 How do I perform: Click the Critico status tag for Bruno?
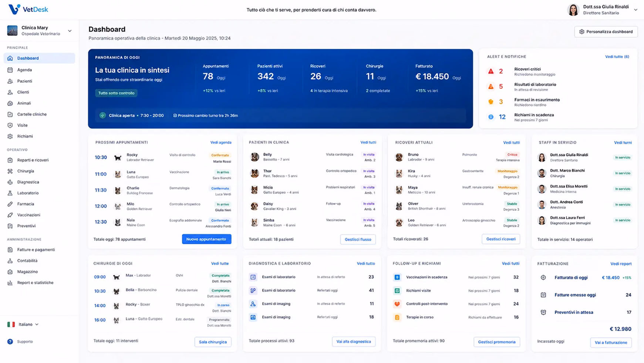[512, 155]
